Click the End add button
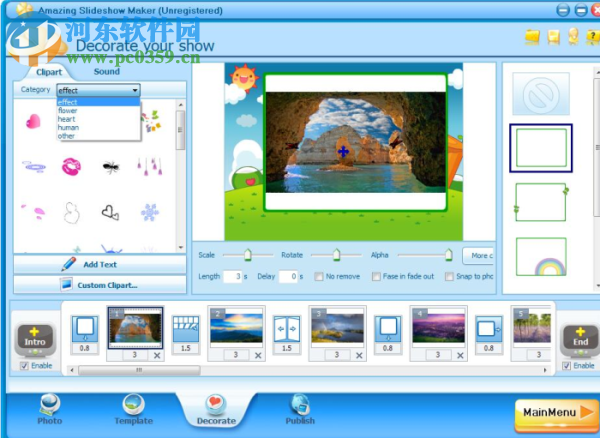This screenshot has height=438, width=600. pos(580,339)
